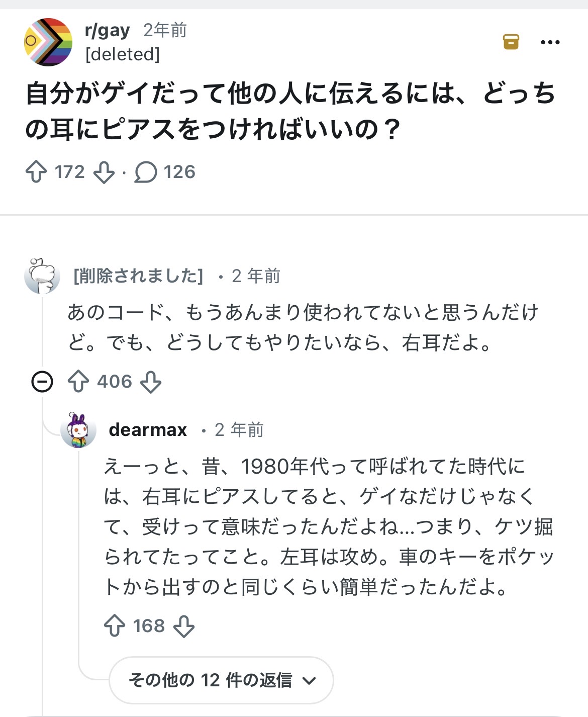The image size is (588, 717).
Task: Open the r/gay community avatar
Action: 48,42
